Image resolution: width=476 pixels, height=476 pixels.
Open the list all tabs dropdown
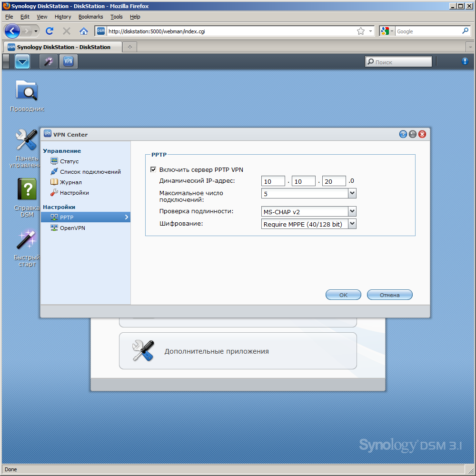point(470,47)
